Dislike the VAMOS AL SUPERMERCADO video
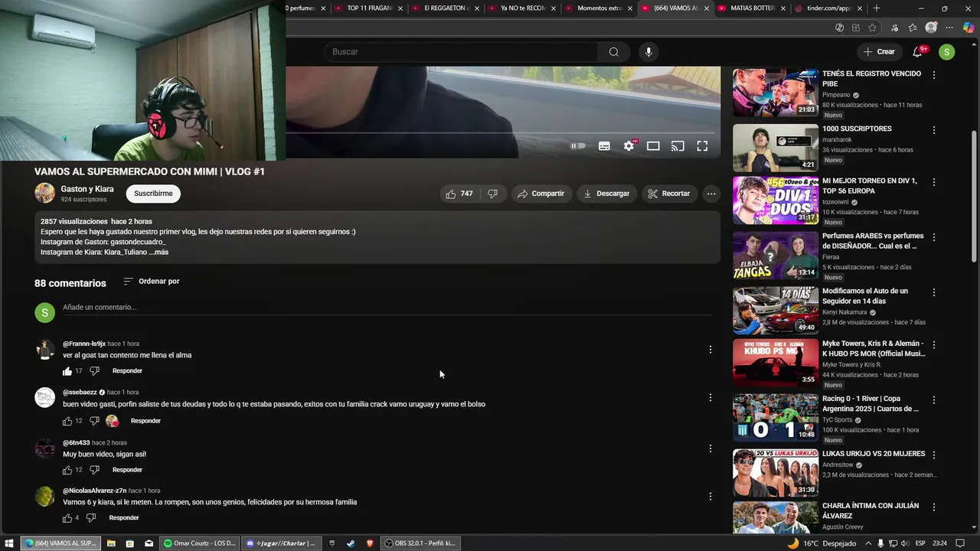The height and width of the screenshot is (551, 980). coord(493,194)
